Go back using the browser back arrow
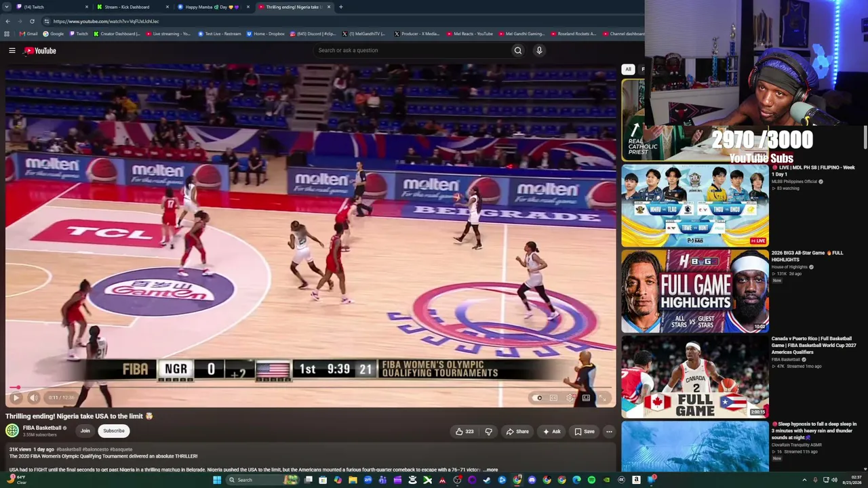The image size is (868, 488). pyautogui.click(x=7, y=21)
